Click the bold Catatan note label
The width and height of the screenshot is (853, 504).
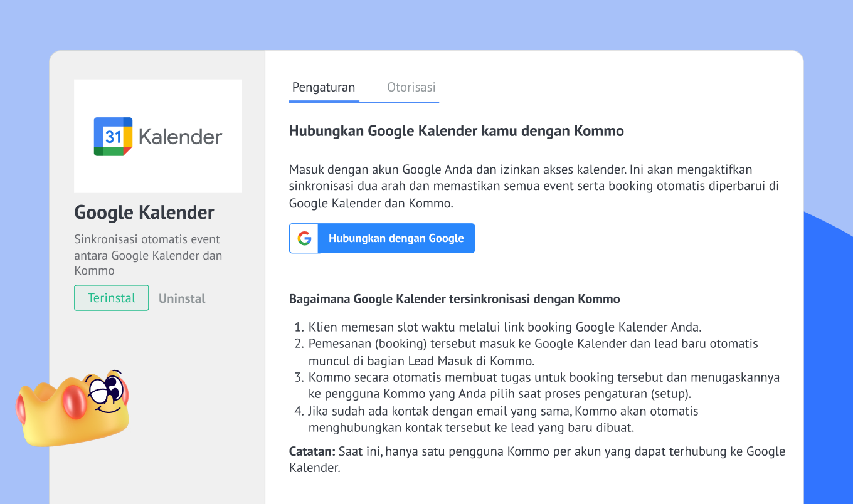point(312,451)
